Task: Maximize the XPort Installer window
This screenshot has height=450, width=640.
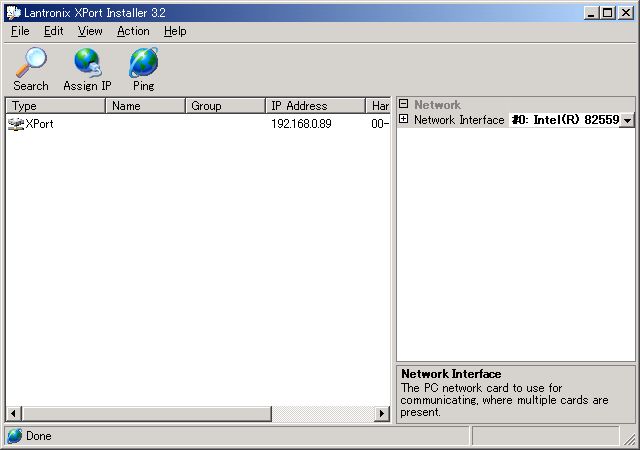Action: [x=607, y=13]
